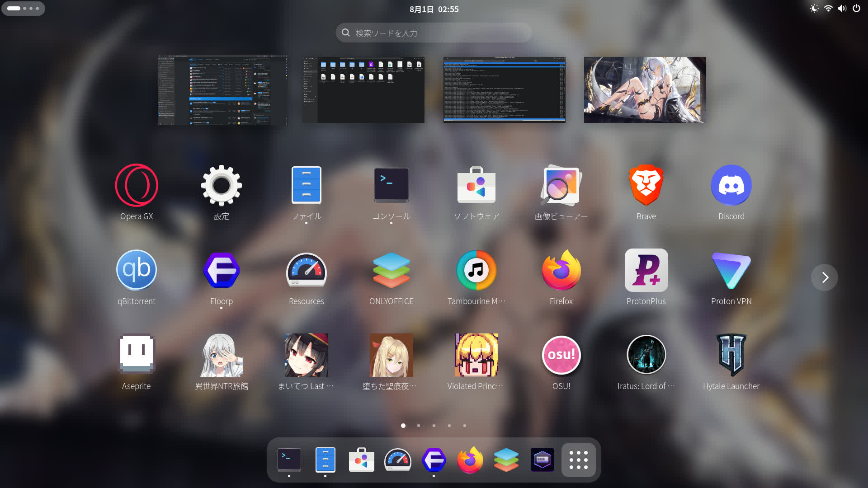This screenshot has height=488, width=868.
Task: Select the browser window thumbnail
Action: tap(222, 90)
